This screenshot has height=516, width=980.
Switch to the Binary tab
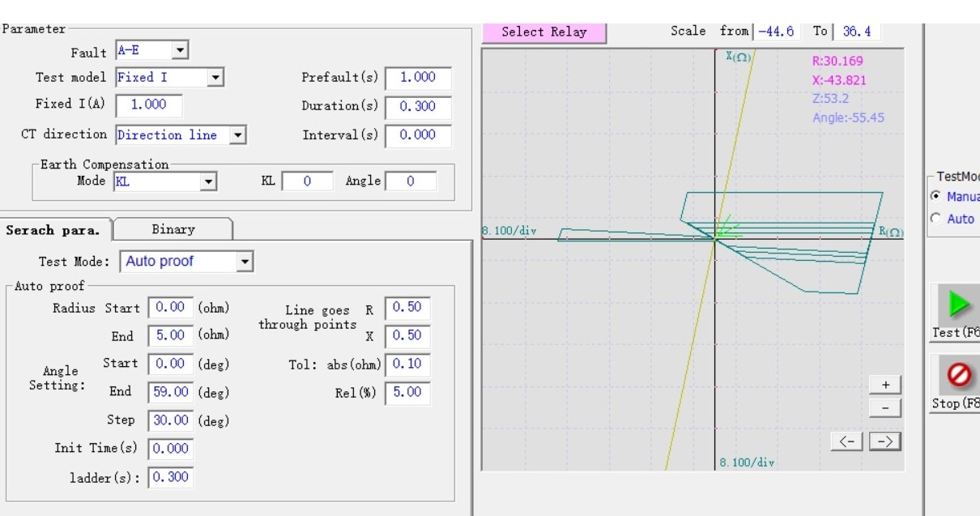click(173, 229)
